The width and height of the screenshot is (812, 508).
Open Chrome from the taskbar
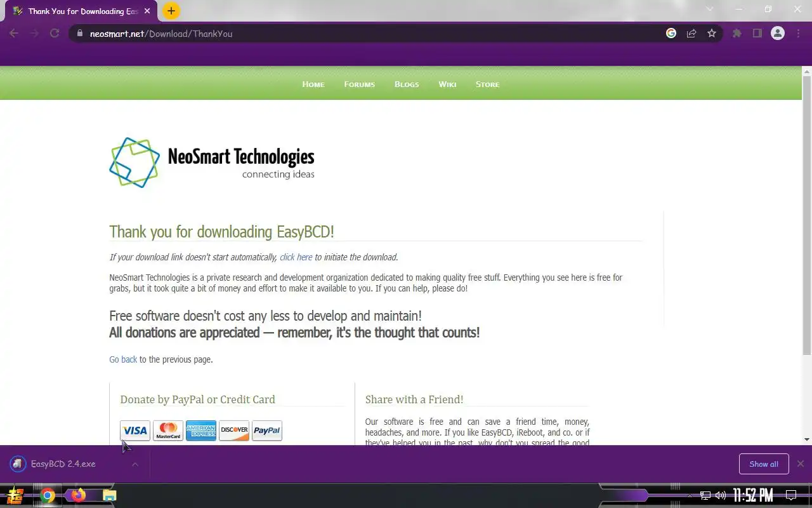point(48,495)
